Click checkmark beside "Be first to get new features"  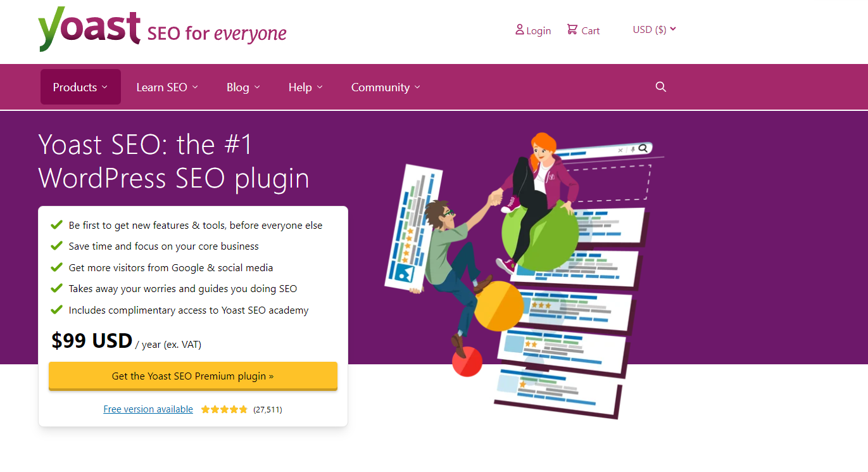[x=57, y=225]
